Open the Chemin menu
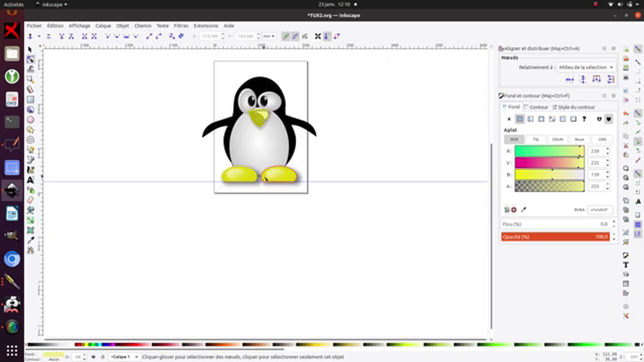This screenshot has width=644, height=362. (x=142, y=26)
